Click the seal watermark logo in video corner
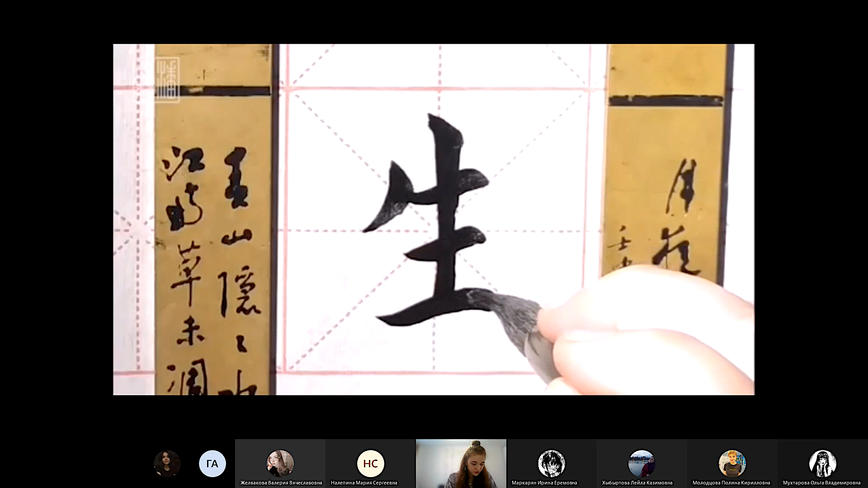 tap(167, 80)
